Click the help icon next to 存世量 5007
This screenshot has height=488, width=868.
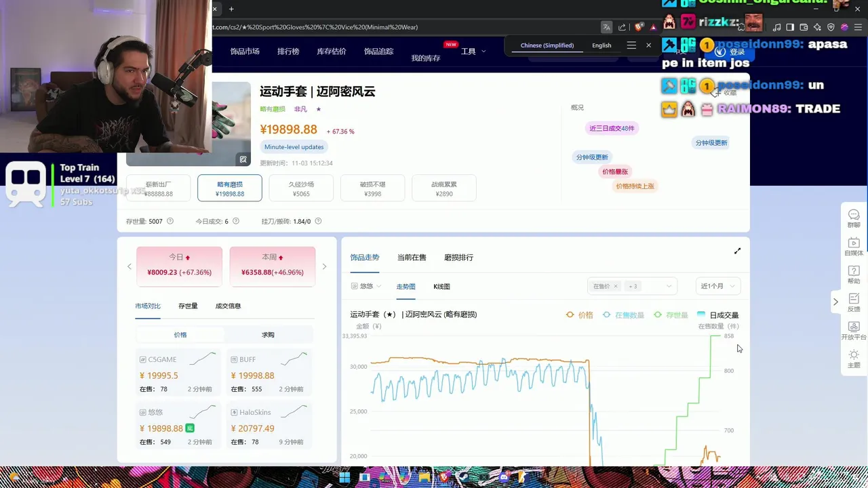click(170, 221)
